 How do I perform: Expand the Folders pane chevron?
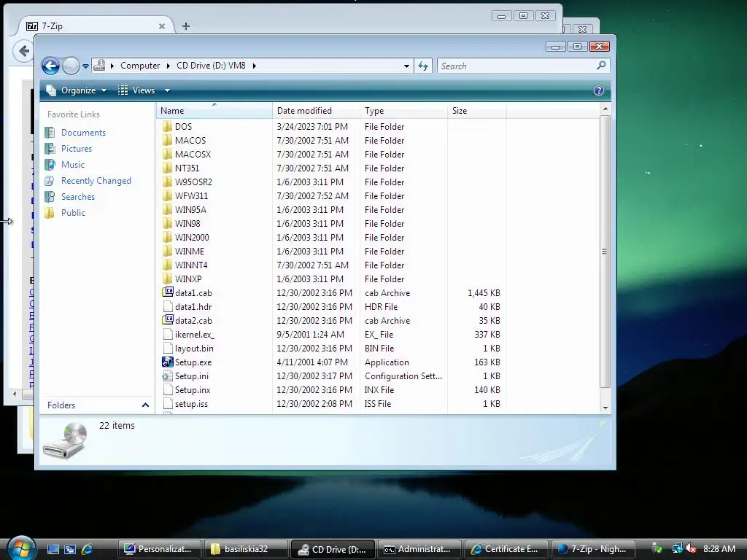[145, 405]
